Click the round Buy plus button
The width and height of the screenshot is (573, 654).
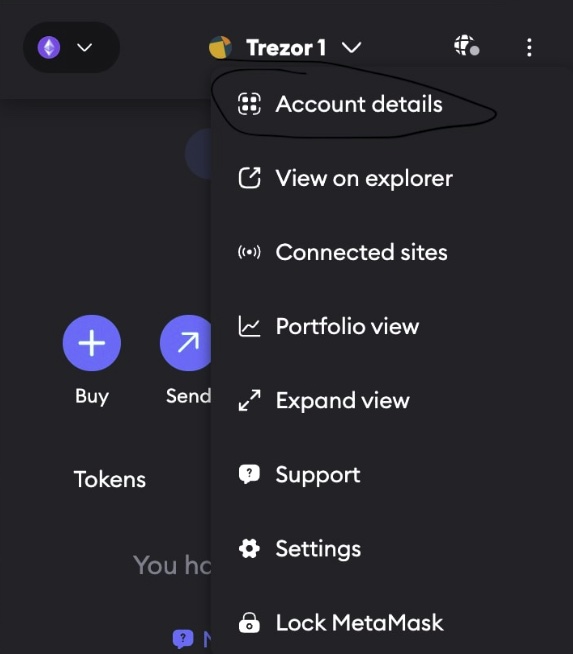tap(92, 343)
